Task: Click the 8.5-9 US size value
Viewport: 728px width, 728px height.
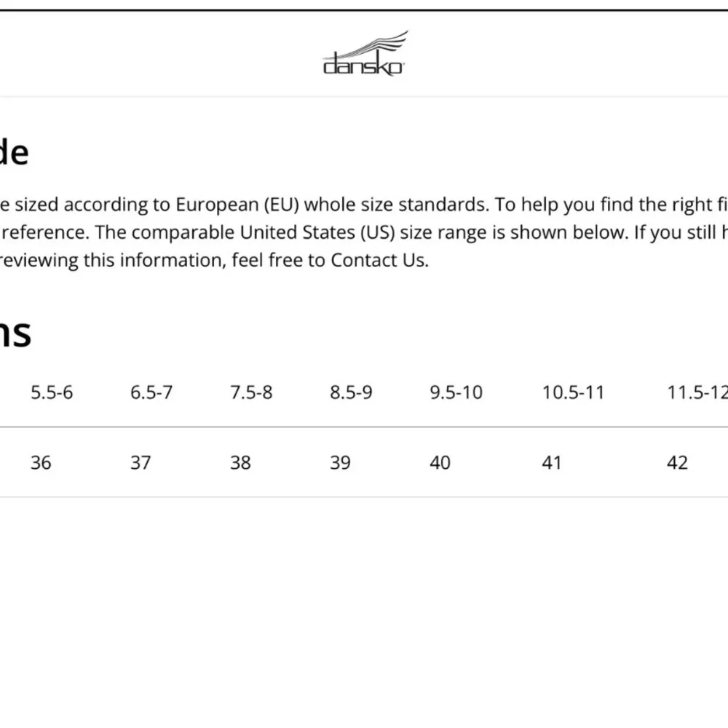Action: coord(351,392)
